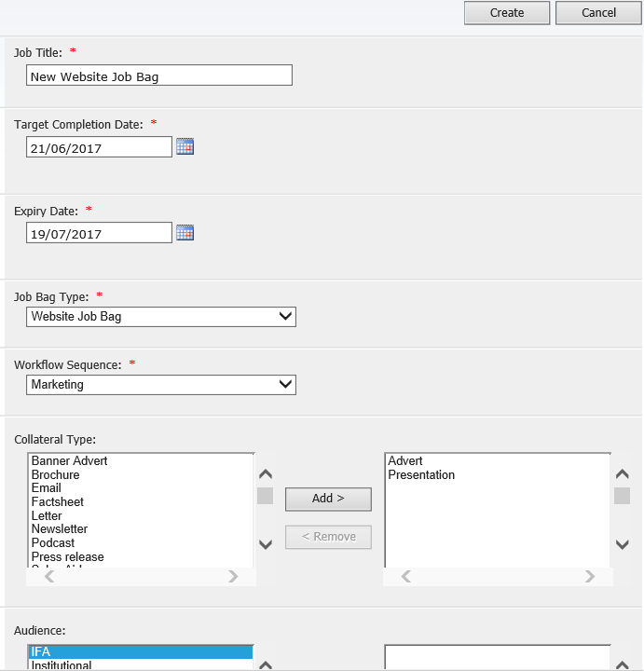Click up arrow of selected Collateral list scrollbar
The image size is (644, 671).
pos(623,474)
